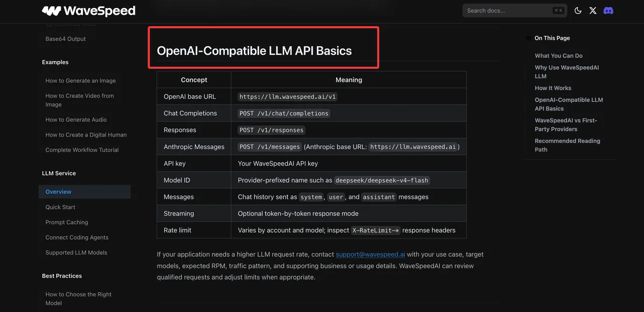
Task: Click the On This Page list icon
Action: pyautogui.click(x=528, y=38)
